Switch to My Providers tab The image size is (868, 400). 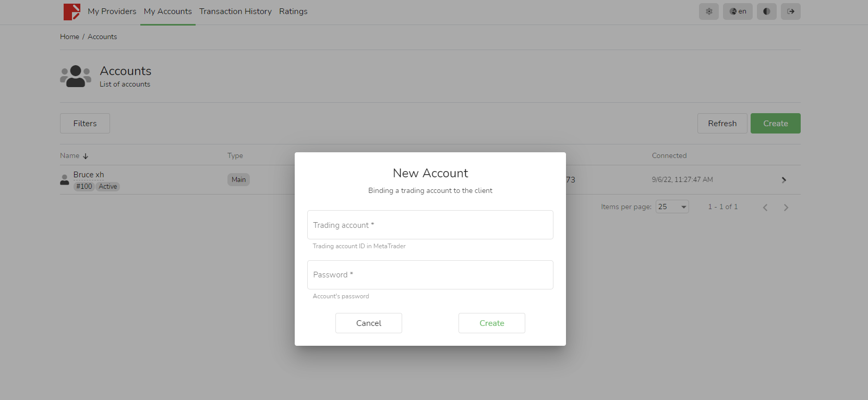(112, 11)
